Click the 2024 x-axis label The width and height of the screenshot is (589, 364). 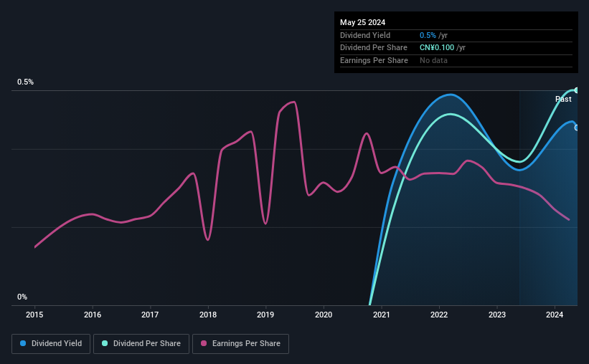(554, 315)
